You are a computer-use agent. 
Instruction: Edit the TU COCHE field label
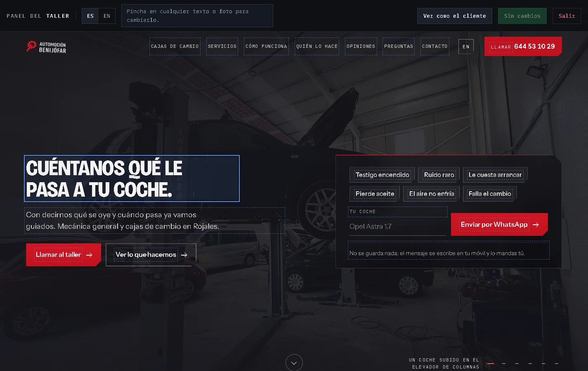[398, 212]
